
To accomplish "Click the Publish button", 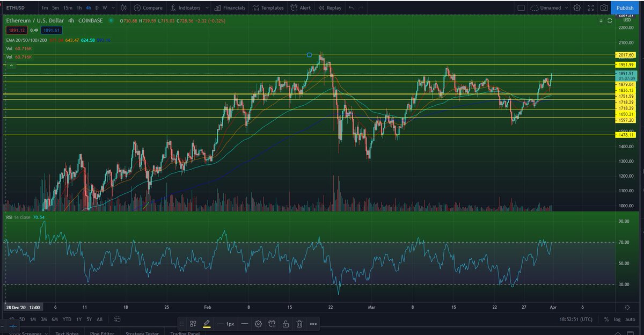I will 625,8.
